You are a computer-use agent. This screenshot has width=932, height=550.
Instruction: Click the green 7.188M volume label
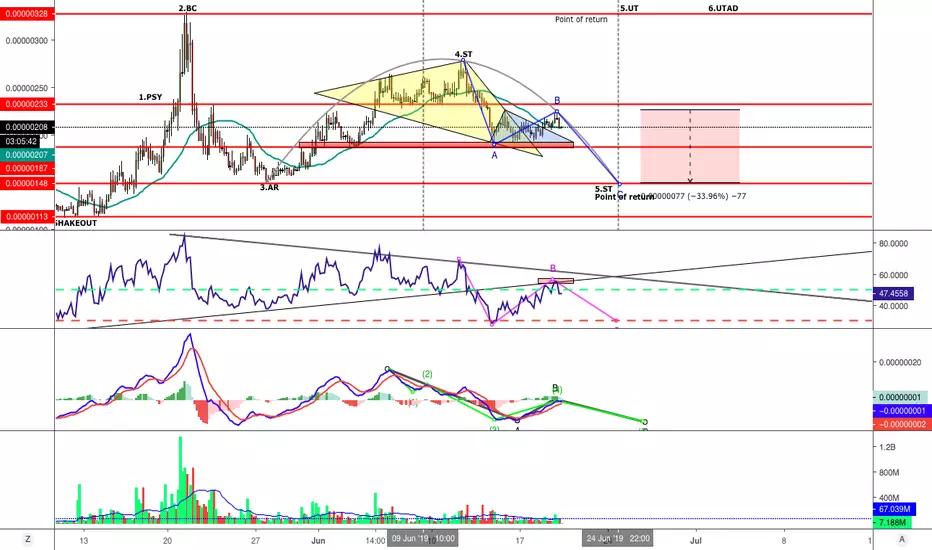892,523
